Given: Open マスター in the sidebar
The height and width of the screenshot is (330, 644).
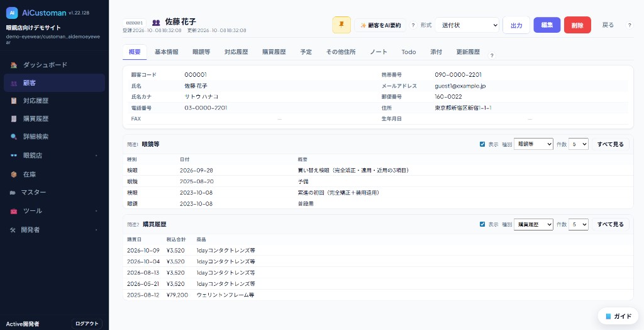Looking at the screenshot, I should point(55,193).
